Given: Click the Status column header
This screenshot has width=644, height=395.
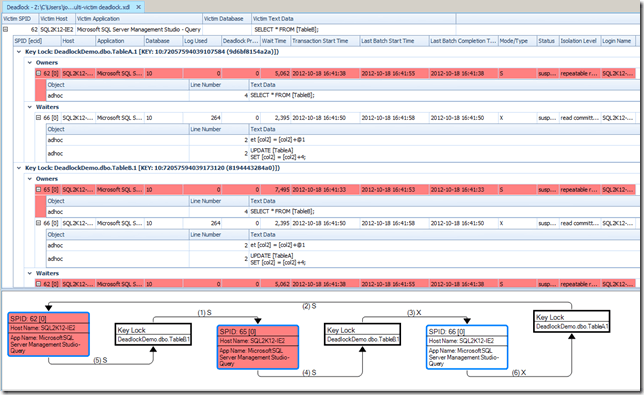Looking at the screenshot, I should tap(548, 41).
